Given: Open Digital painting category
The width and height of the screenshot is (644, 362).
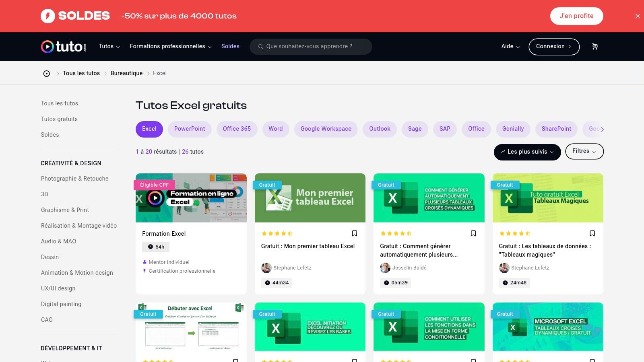Looking at the screenshot, I should (x=61, y=304).
